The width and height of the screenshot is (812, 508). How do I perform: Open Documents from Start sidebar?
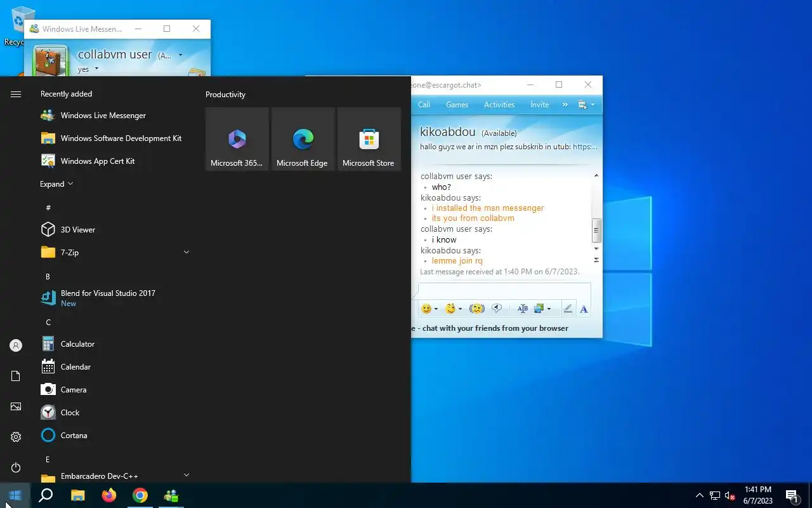[x=16, y=376]
